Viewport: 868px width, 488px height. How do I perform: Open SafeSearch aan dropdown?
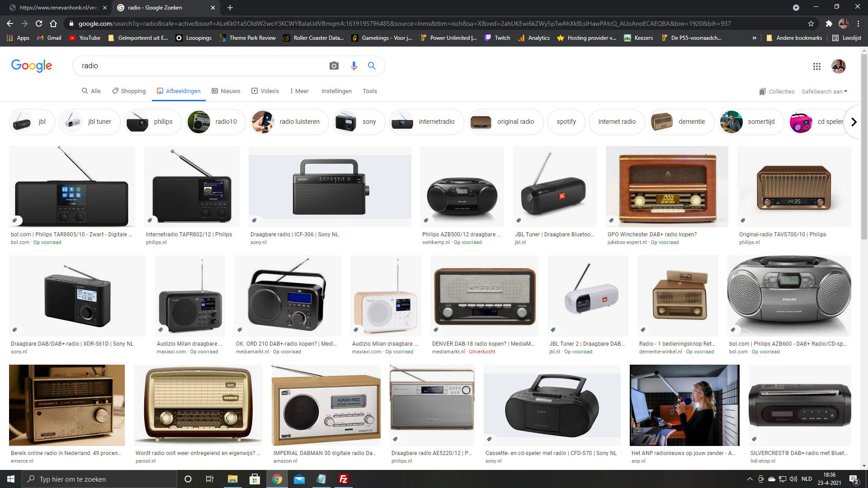[x=824, y=91]
